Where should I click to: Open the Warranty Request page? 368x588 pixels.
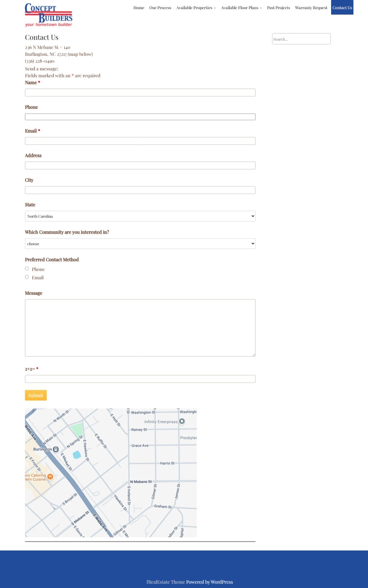pos(311,8)
